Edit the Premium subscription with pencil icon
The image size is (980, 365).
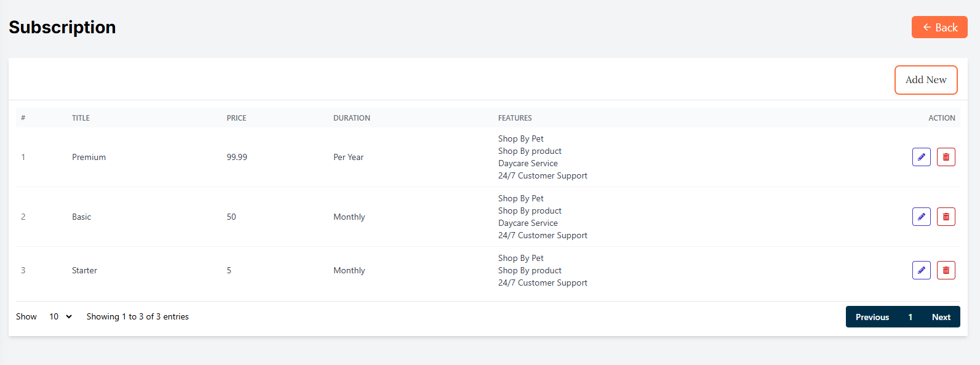pyautogui.click(x=921, y=157)
